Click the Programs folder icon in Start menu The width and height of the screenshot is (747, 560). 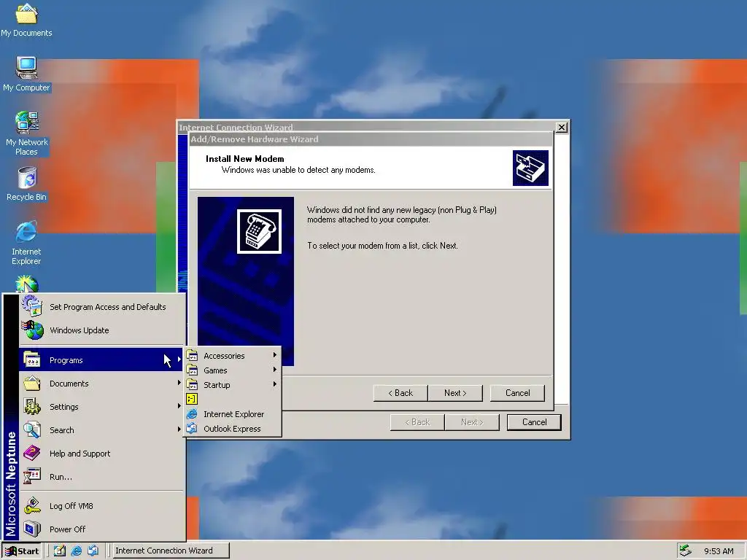click(32, 359)
